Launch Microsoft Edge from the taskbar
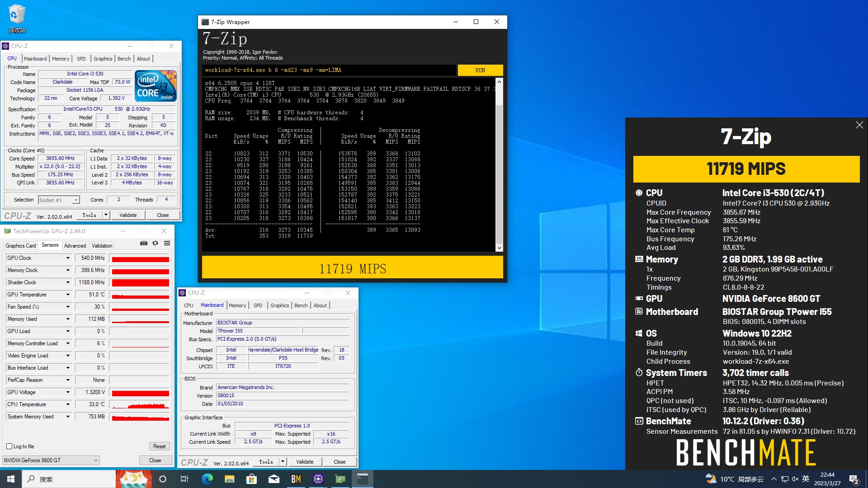 tap(207, 479)
